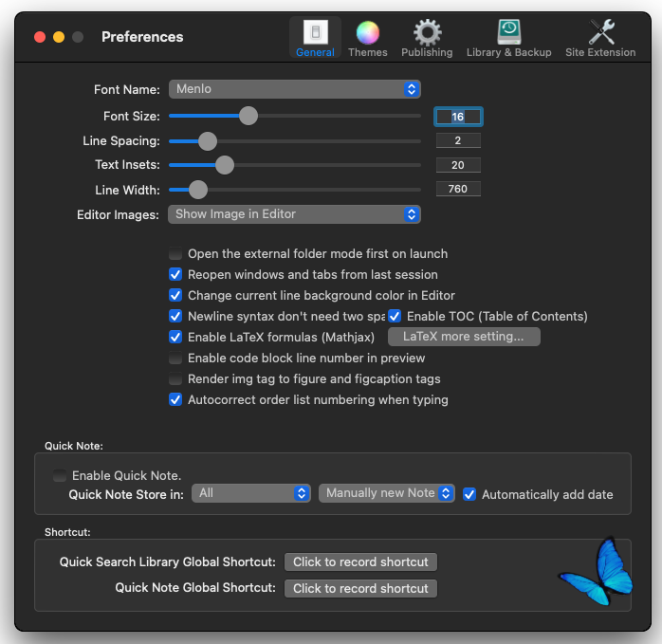Click the Text Insets slider knob
The height and width of the screenshot is (644, 662).
pyautogui.click(x=225, y=165)
